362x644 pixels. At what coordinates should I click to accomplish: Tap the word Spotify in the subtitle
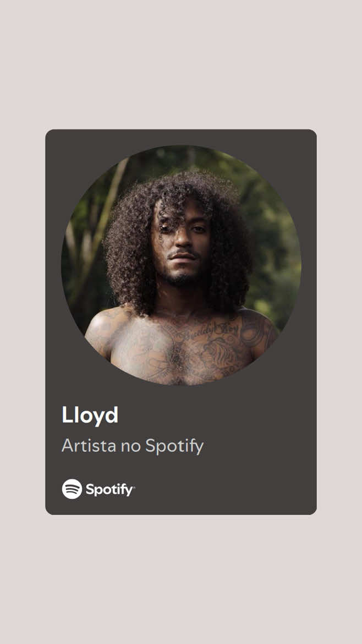tap(174, 446)
